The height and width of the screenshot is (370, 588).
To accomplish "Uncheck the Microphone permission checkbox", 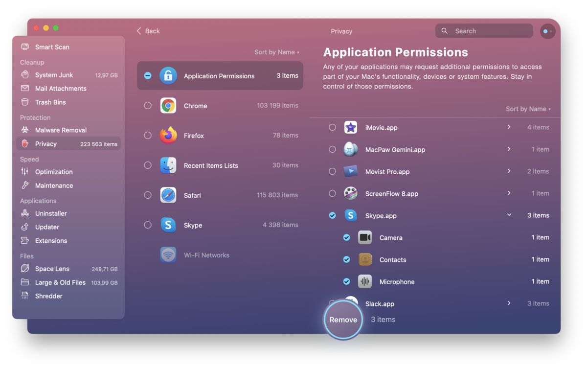I will click(347, 281).
